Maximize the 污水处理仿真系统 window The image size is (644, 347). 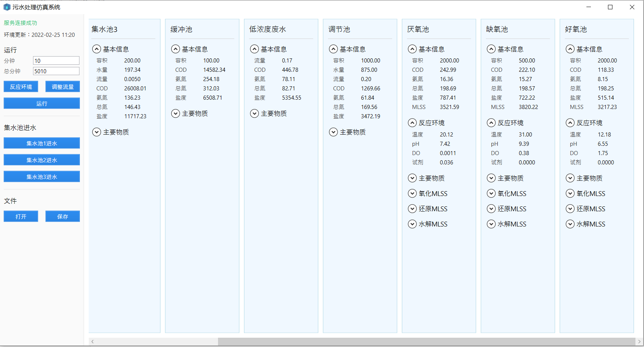tap(610, 7)
